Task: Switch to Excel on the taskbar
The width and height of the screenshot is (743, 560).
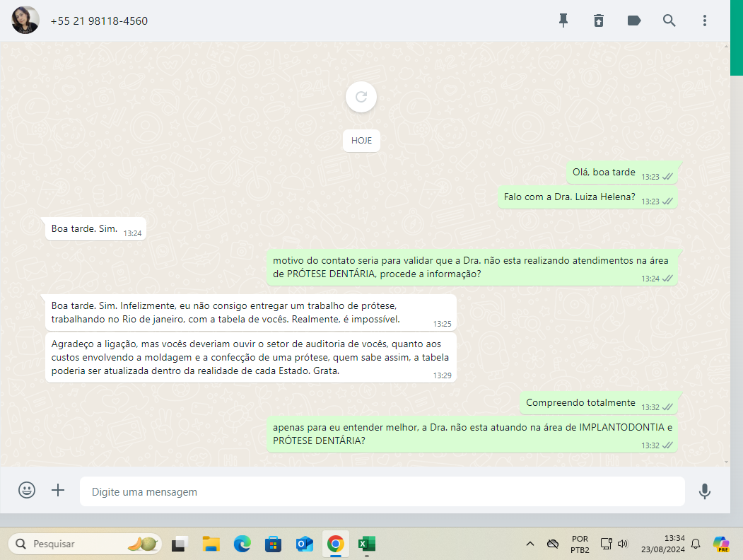Action: (367, 544)
